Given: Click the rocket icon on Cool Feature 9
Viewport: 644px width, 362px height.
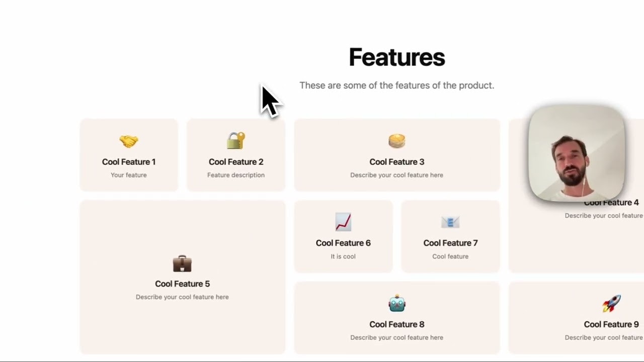Looking at the screenshot, I should point(611,303).
